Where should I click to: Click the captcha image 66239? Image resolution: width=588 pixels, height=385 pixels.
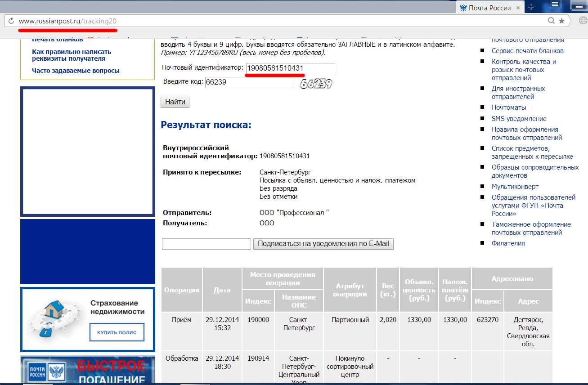pos(316,84)
